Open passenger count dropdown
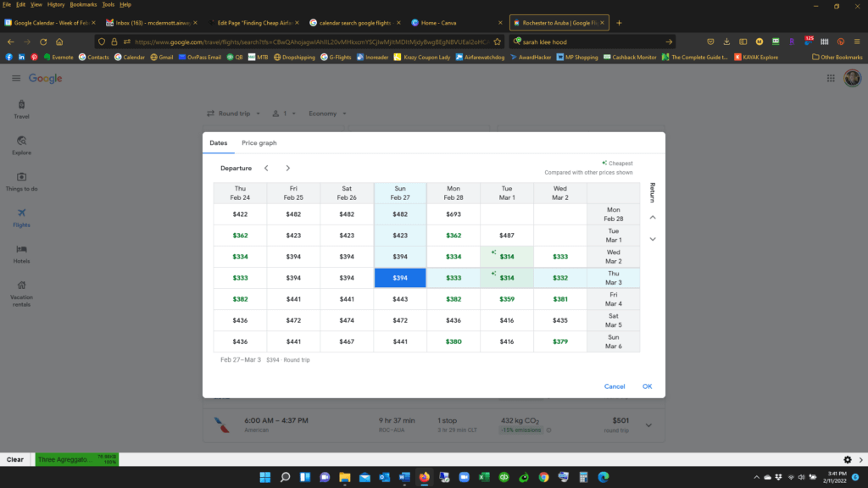Image resolution: width=868 pixels, height=488 pixels. [284, 114]
